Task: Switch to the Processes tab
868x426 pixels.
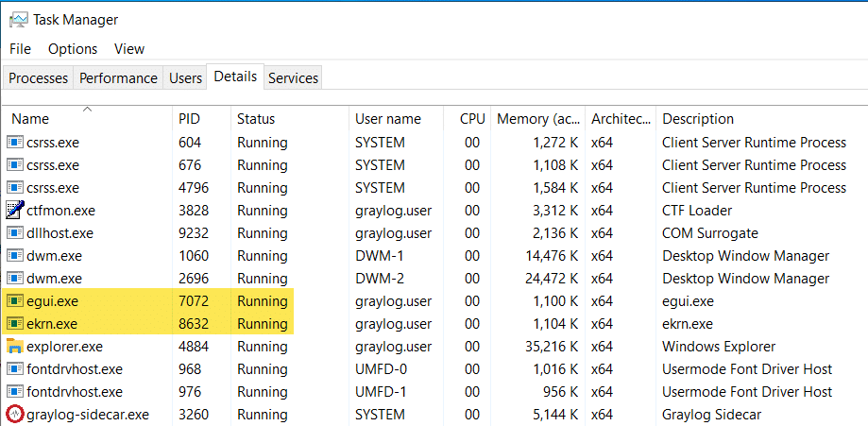Action: tap(38, 78)
